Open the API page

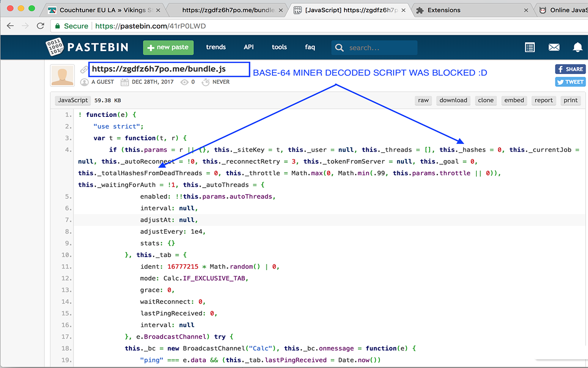(x=249, y=47)
